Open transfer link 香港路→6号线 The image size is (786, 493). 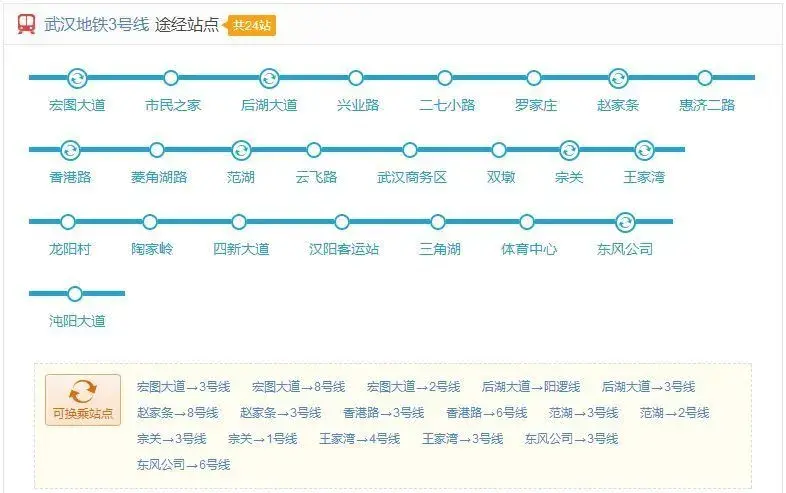(487, 413)
